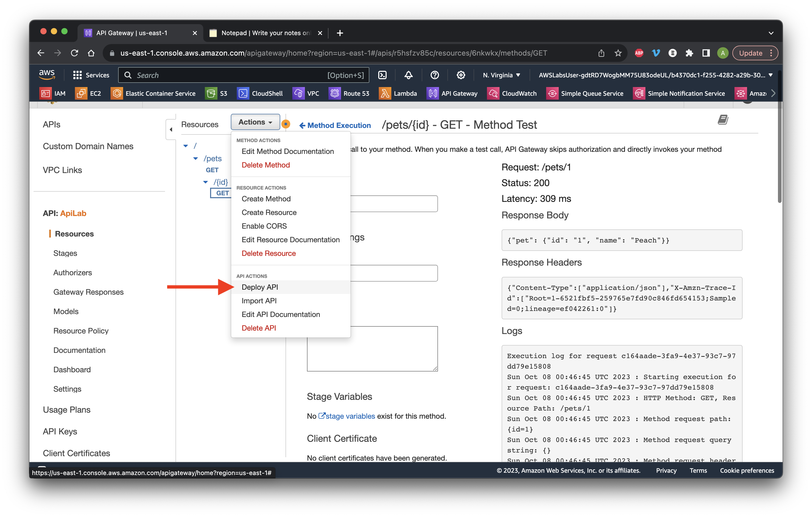
Task: Choose Deploy API from Actions menu
Action: point(291,287)
